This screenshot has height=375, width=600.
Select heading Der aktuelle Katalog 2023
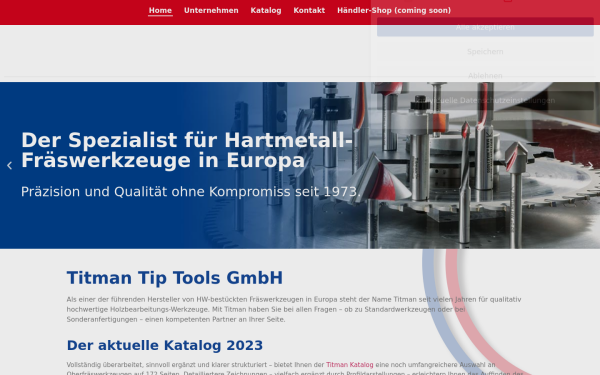click(165, 345)
